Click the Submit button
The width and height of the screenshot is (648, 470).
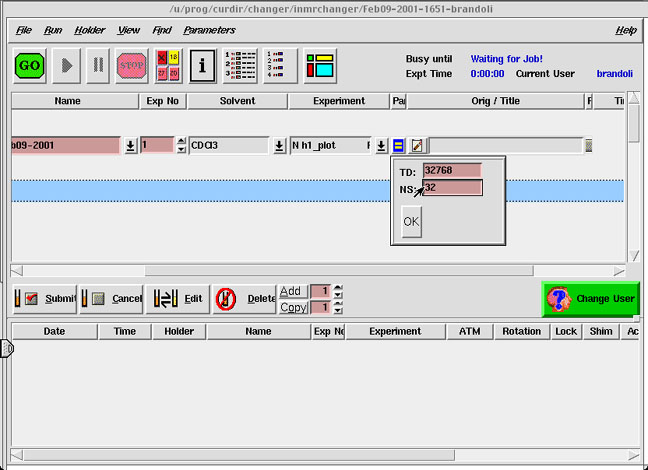(x=45, y=298)
